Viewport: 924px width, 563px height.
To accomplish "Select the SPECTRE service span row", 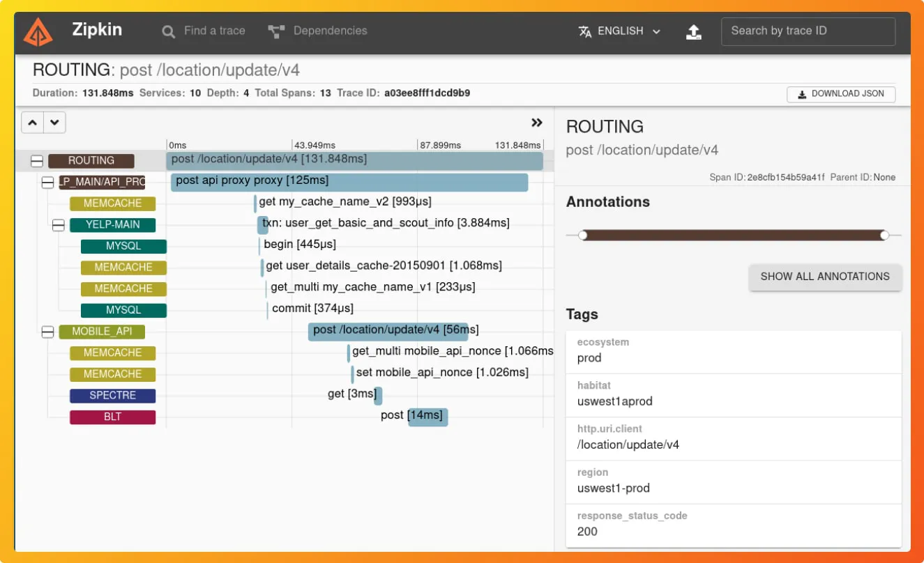I will click(112, 396).
